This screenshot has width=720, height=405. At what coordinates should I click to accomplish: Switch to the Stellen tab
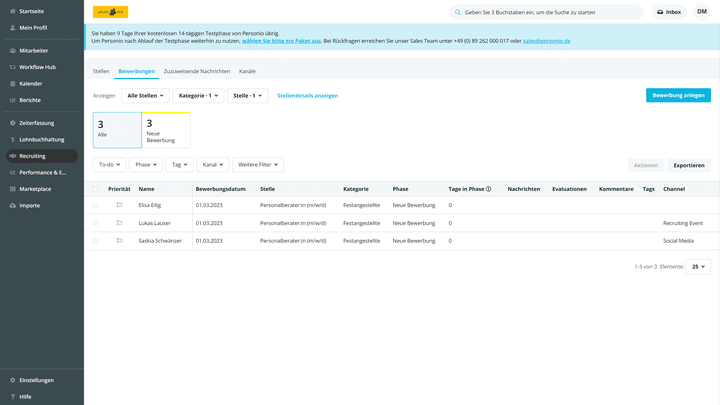pos(101,72)
